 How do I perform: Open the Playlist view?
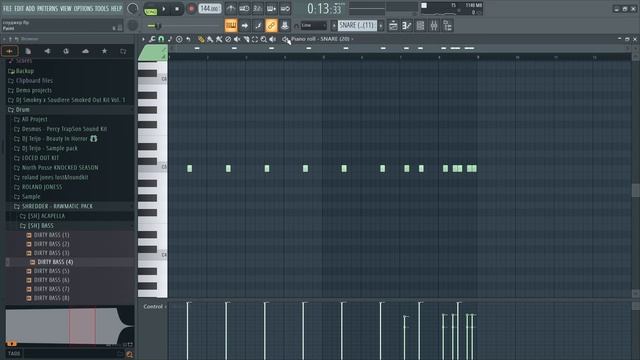(x=393, y=26)
